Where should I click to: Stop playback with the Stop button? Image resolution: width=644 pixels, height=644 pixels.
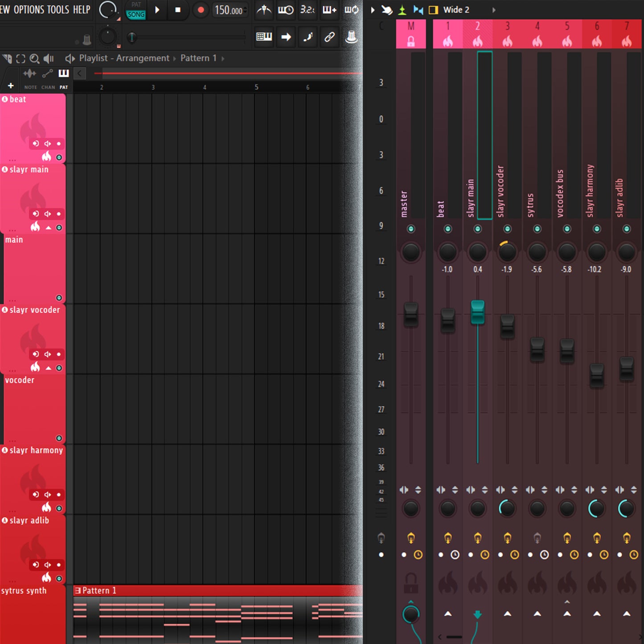178,10
